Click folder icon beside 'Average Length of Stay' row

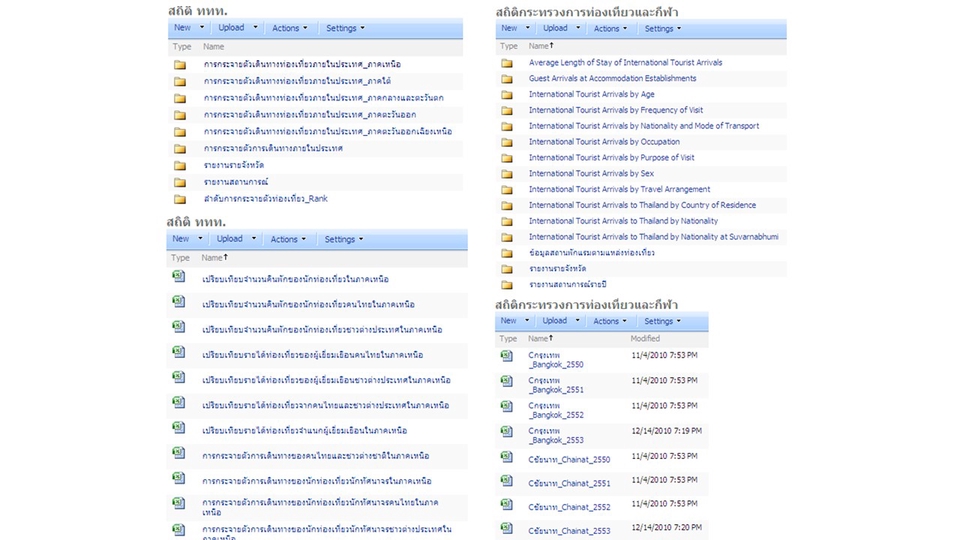507,63
